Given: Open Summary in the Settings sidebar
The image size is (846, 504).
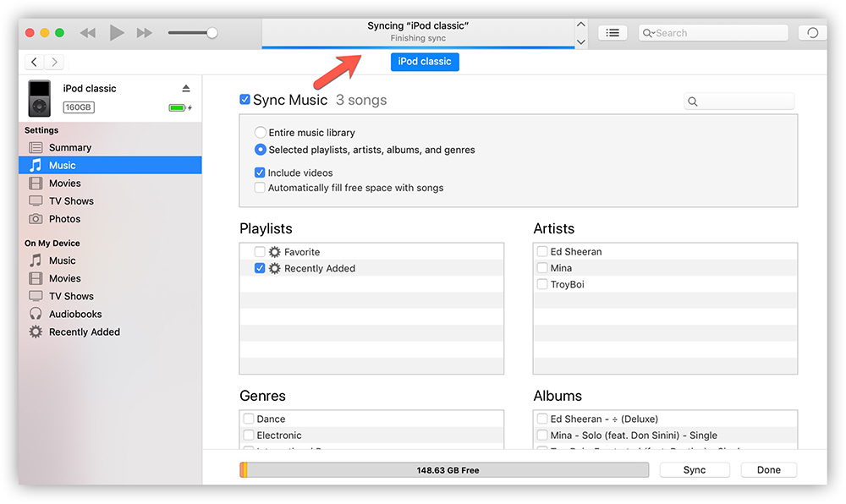Looking at the screenshot, I should click(x=69, y=147).
